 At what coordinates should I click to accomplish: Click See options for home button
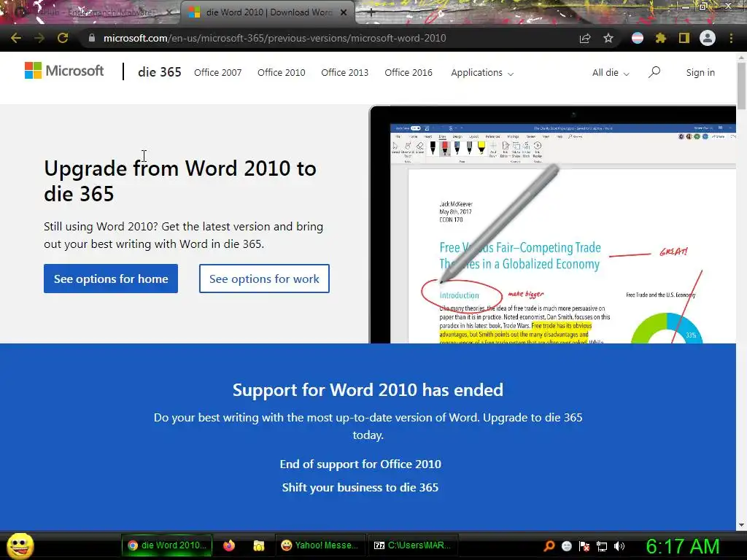111,279
